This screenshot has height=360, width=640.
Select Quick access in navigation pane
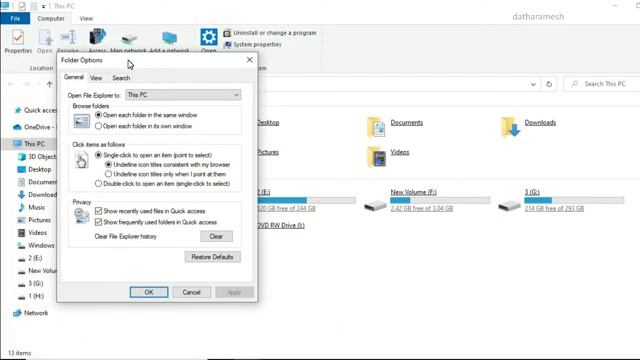pos(35,110)
